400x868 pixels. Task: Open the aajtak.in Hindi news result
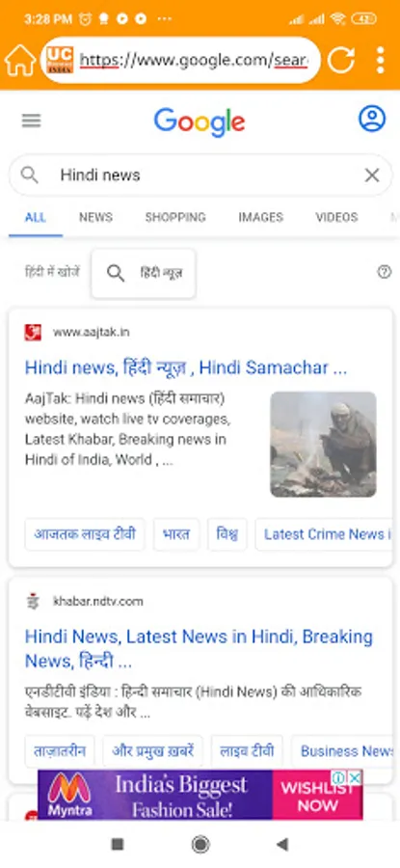[186, 367]
